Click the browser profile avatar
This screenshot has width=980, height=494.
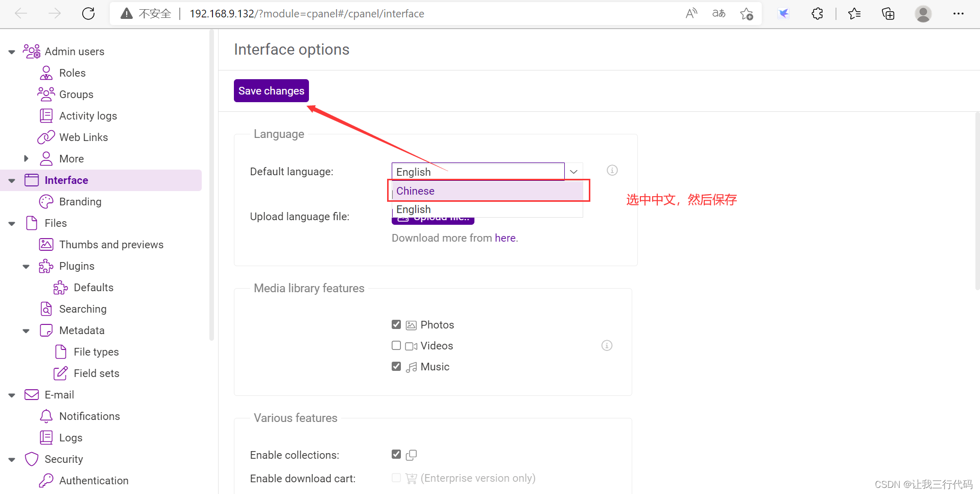[x=923, y=14]
